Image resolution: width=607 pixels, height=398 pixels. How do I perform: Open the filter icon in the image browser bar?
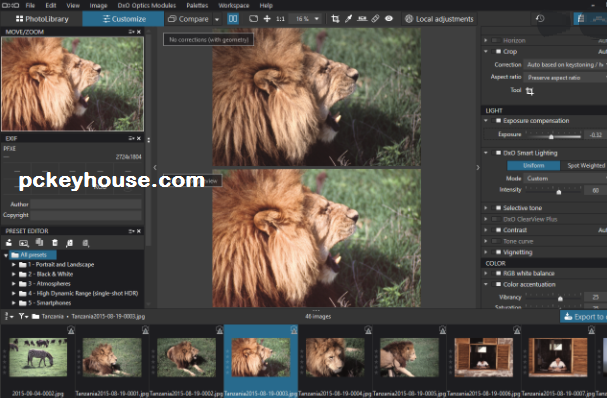[x=23, y=316]
